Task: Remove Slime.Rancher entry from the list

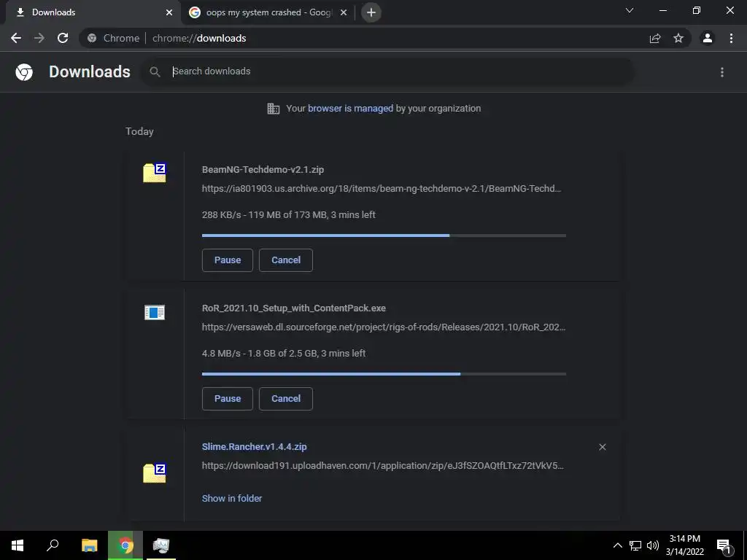Action: coord(602,447)
